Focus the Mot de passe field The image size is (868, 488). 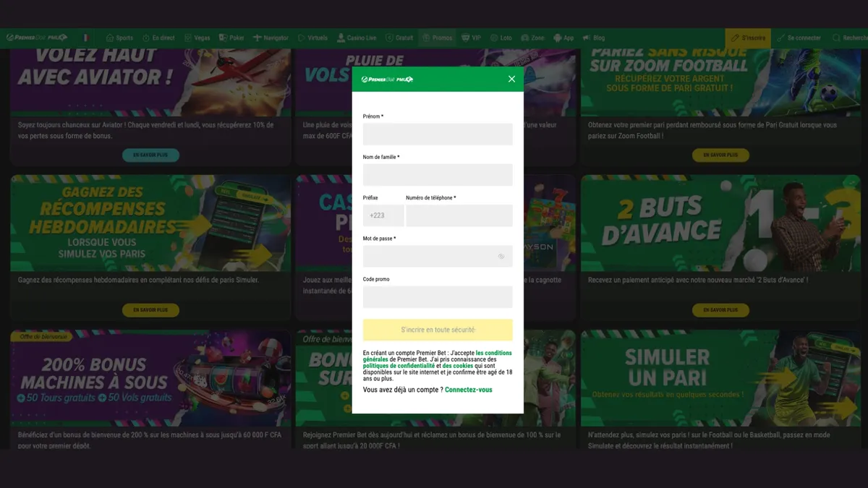tap(438, 256)
